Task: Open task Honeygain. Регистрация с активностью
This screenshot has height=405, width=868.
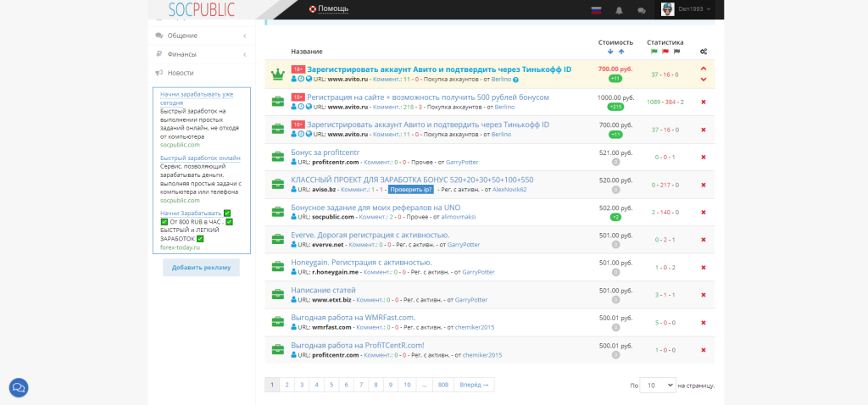Action: point(361,263)
